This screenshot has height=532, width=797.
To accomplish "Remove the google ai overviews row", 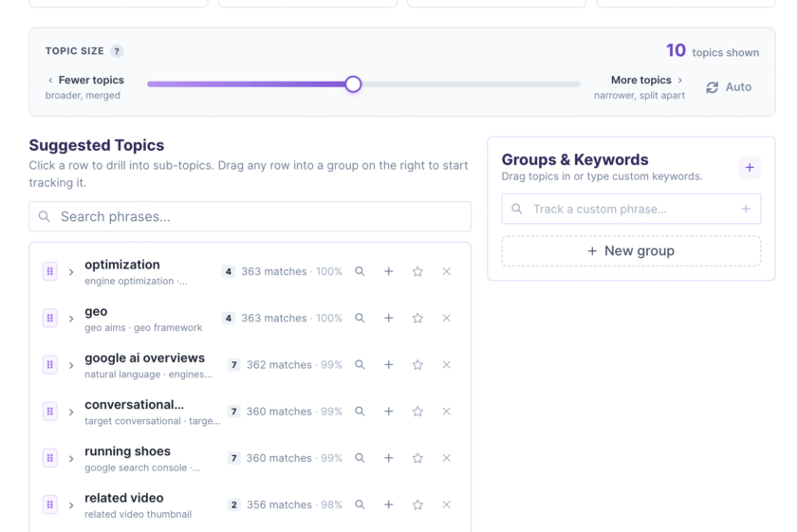I will click(x=446, y=365).
